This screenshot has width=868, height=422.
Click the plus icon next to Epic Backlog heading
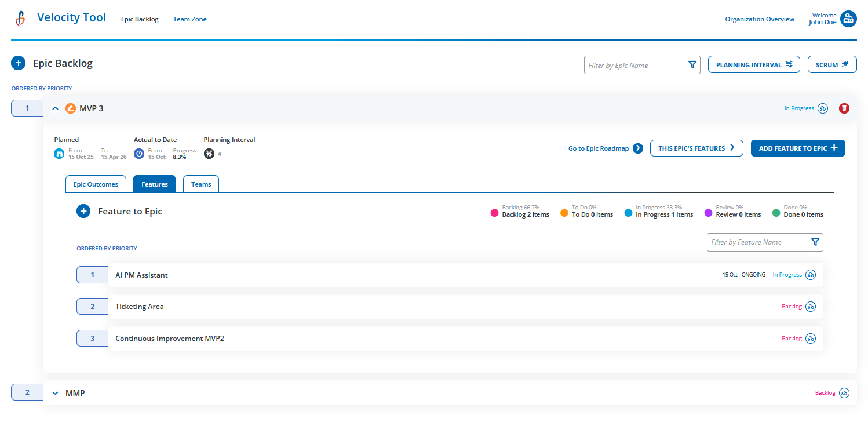tap(19, 63)
